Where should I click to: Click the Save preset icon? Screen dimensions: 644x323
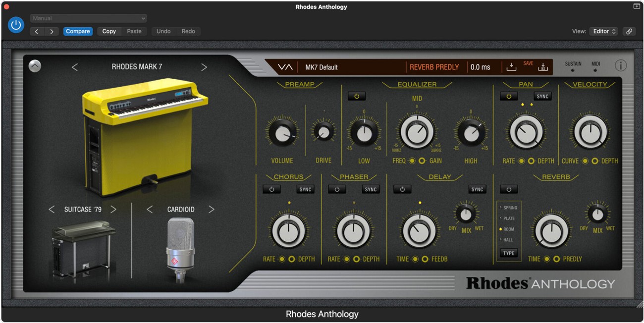[x=511, y=66]
